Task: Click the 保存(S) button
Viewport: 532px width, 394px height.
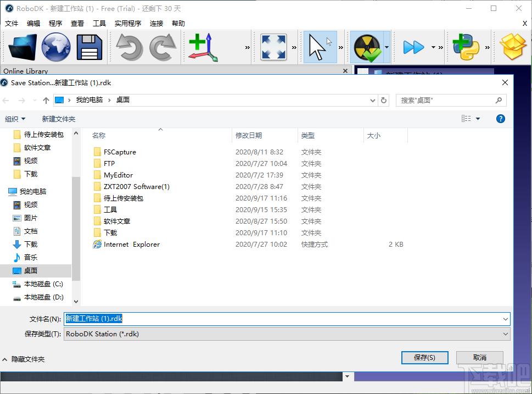Action: point(424,357)
